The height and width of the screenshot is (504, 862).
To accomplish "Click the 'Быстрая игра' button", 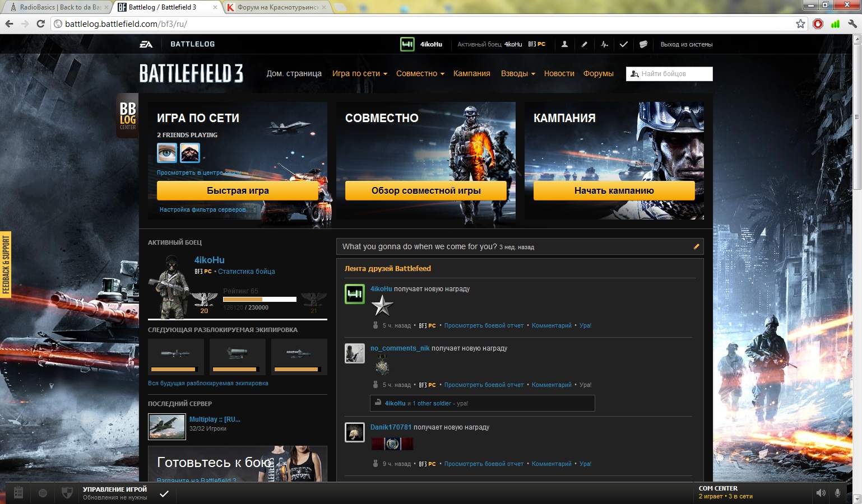I will (x=238, y=190).
